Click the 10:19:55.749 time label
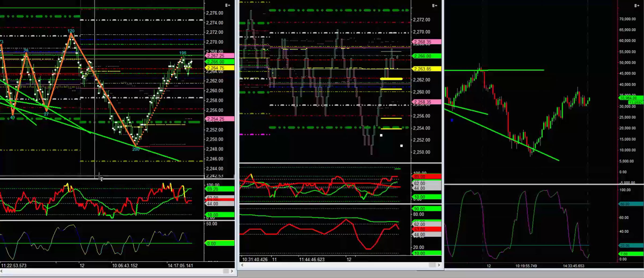 [x=526, y=266]
